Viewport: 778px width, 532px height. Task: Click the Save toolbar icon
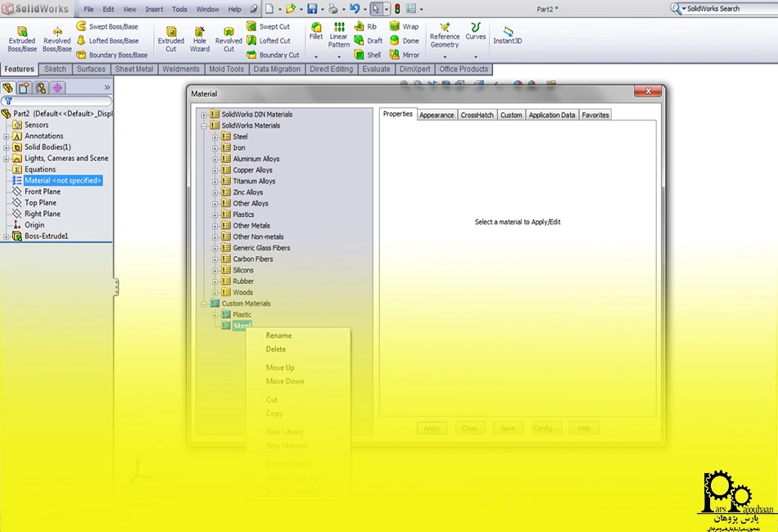click(312, 9)
